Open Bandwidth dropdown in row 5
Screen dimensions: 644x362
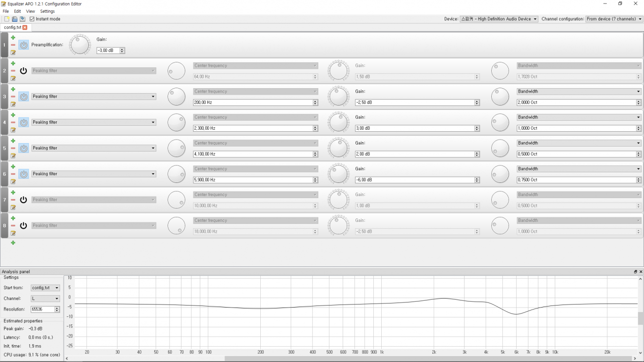pos(579,143)
